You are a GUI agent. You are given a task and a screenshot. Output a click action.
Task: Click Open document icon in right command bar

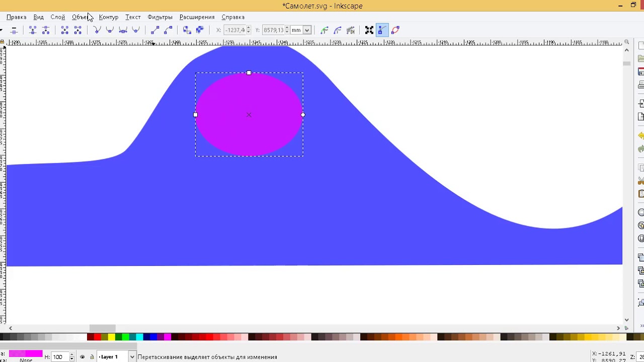(x=641, y=59)
